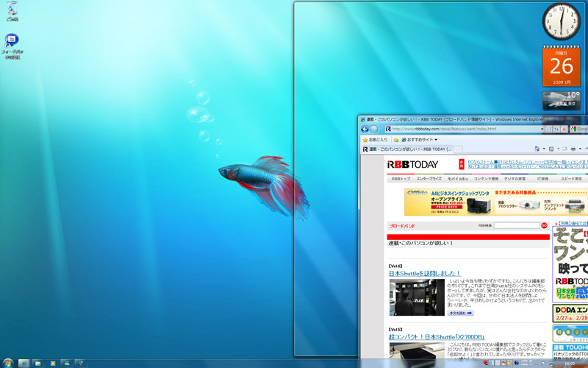Open the デジタル家電 nav item
Viewport: 588px width, 368px height.
[x=514, y=179]
